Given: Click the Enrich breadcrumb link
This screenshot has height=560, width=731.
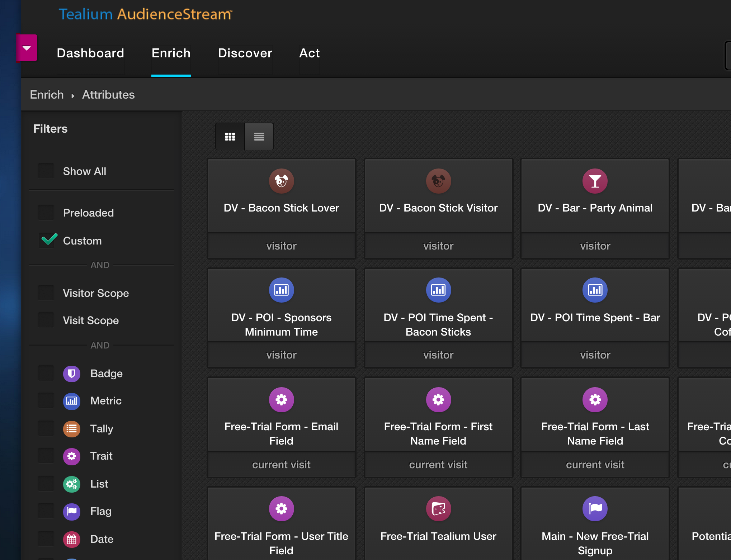Looking at the screenshot, I should point(47,95).
